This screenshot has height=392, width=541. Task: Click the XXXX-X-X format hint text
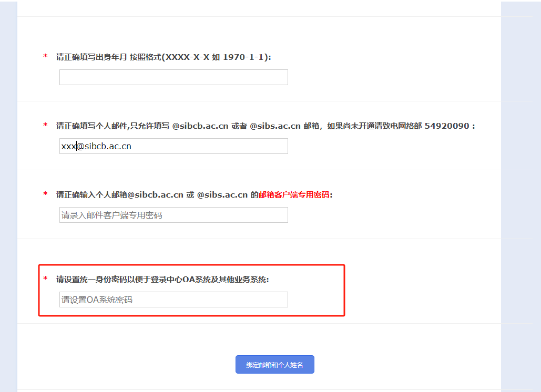pyautogui.click(x=187, y=57)
